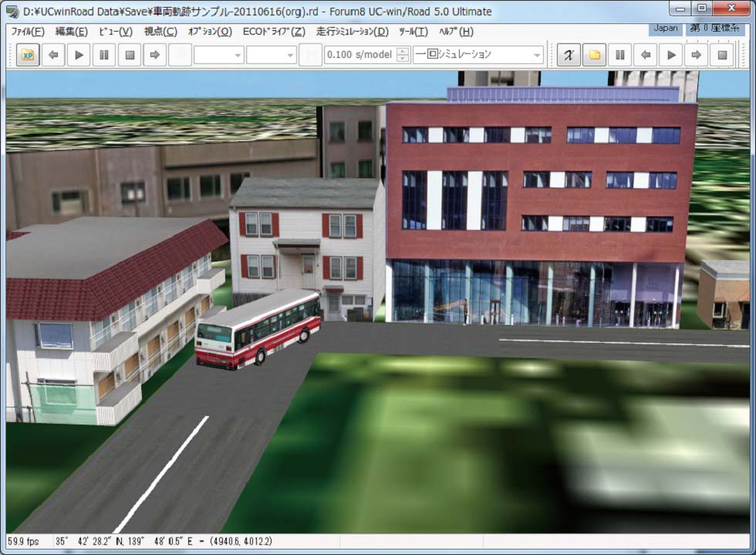
Task: Minimize the UC-win/Road window
Action: click(x=680, y=8)
